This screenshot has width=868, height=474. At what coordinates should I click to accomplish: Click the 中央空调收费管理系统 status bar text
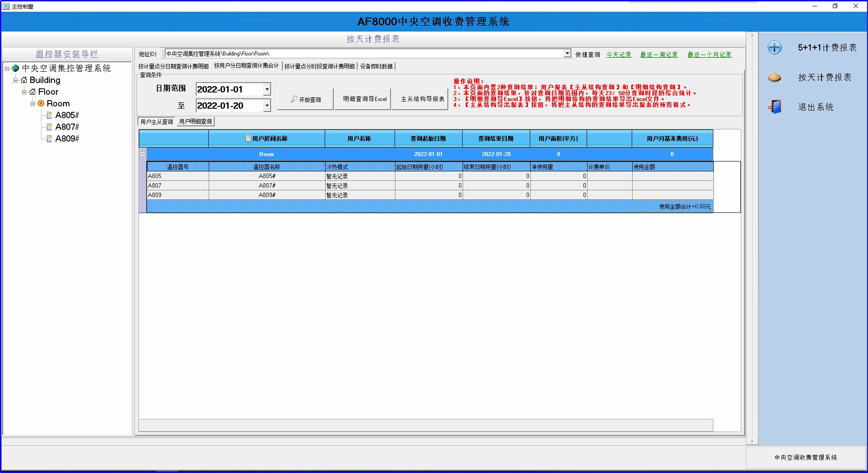(x=806, y=457)
